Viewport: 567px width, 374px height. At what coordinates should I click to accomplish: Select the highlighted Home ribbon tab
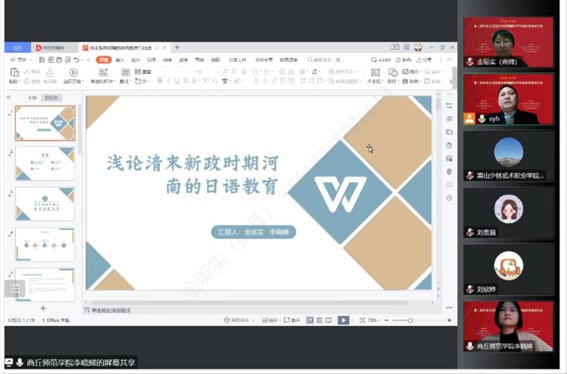pos(103,60)
